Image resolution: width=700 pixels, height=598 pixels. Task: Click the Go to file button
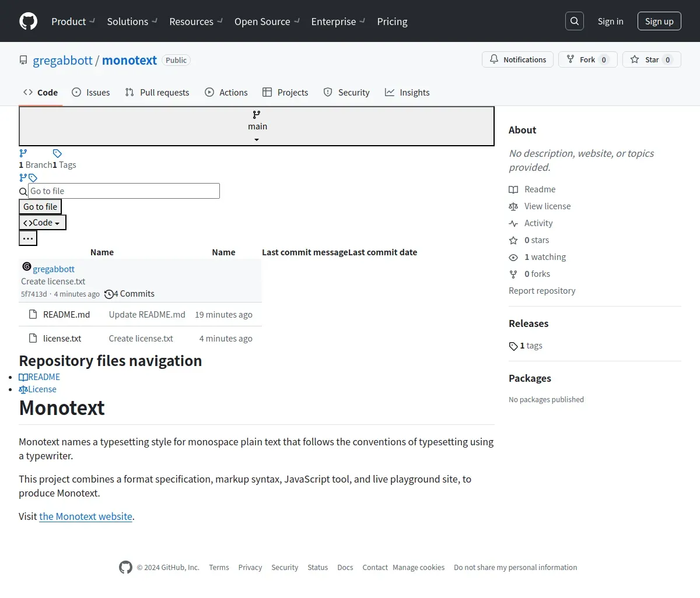point(40,207)
